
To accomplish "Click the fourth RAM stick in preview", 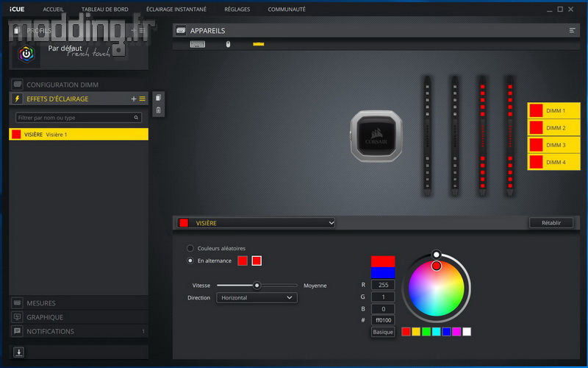I will 510,136.
